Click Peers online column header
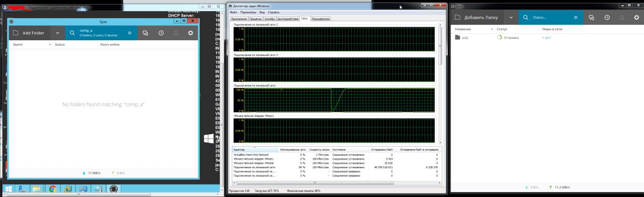 [x=110, y=45]
